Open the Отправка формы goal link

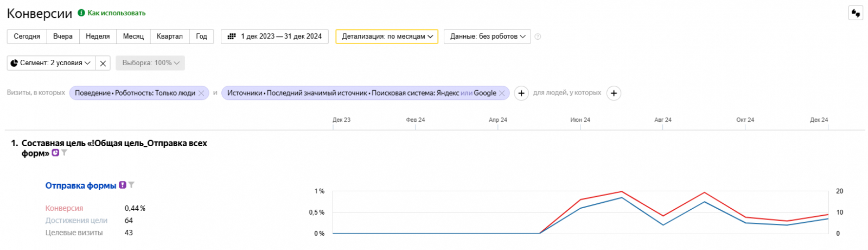[x=81, y=186]
